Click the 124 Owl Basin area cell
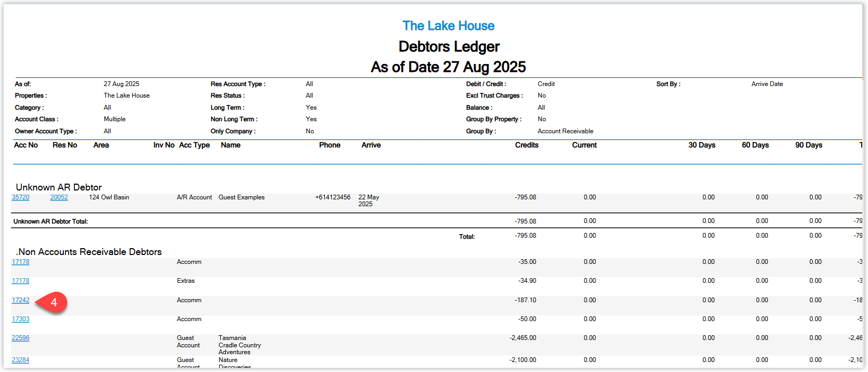This screenshot has width=868, height=372. coord(109,197)
